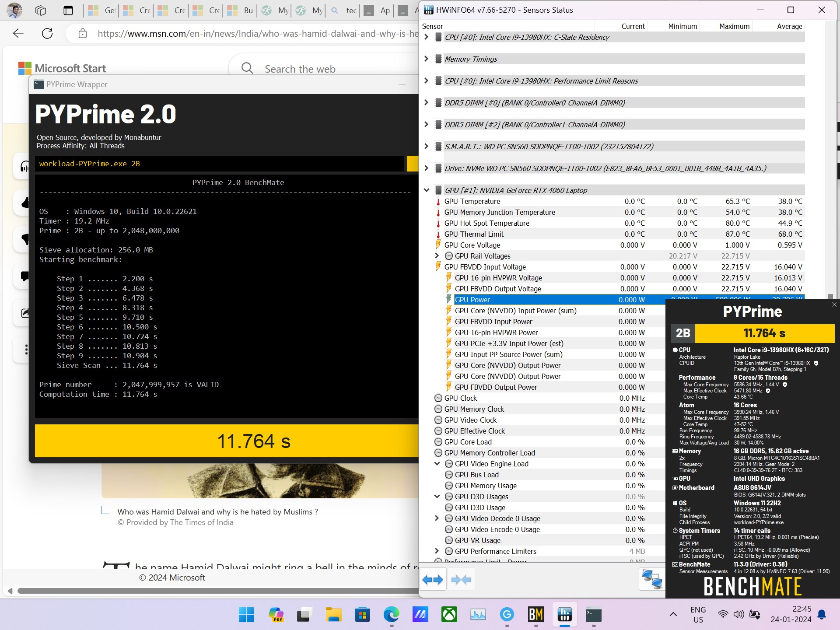Click the Logitech G HUB taskbar icon
Screen dimensions: 840x630
click(507, 615)
